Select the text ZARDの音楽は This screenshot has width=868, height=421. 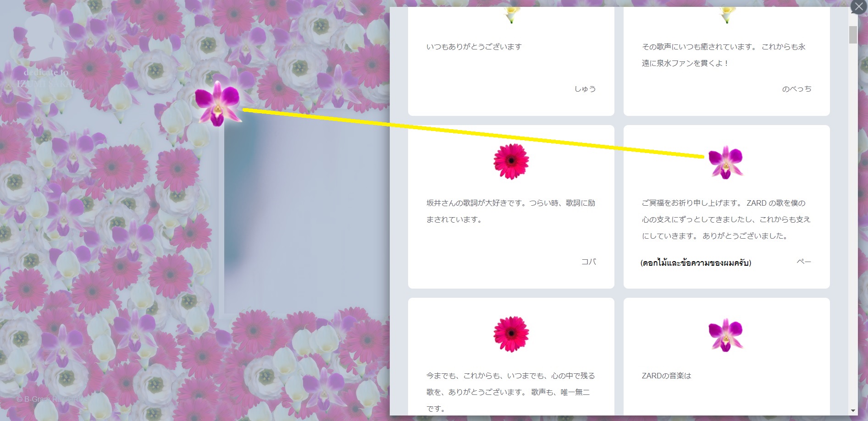coord(666,376)
